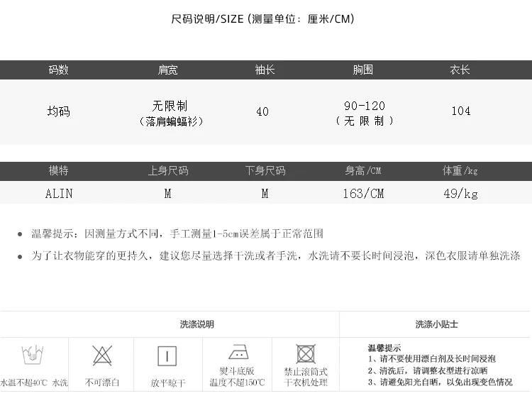Image resolution: width=532 pixels, height=413 pixels.
Task: Select the 上身尺码 column header
Action: (x=168, y=170)
